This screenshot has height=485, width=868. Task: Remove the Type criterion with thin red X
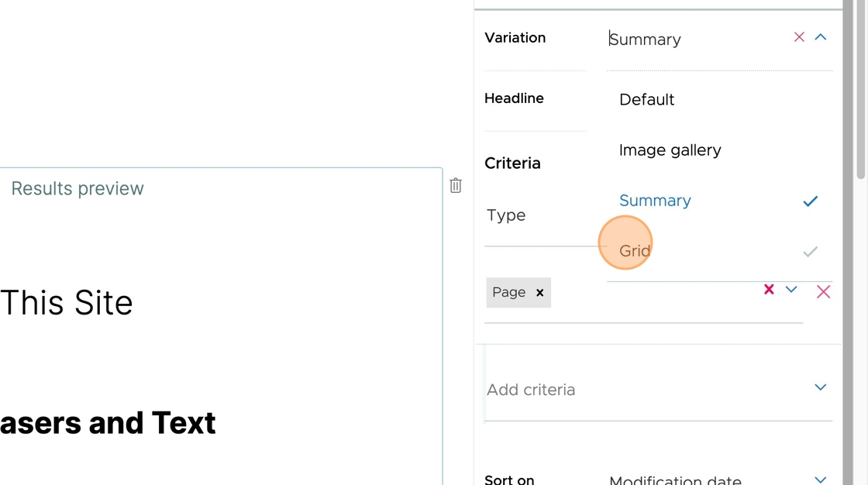(823, 292)
